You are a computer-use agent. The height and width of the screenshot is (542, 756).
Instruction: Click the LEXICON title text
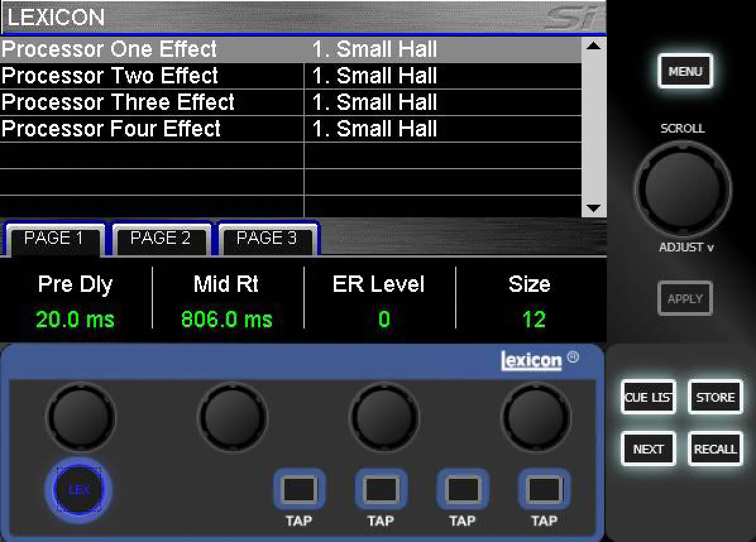tap(56, 17)
